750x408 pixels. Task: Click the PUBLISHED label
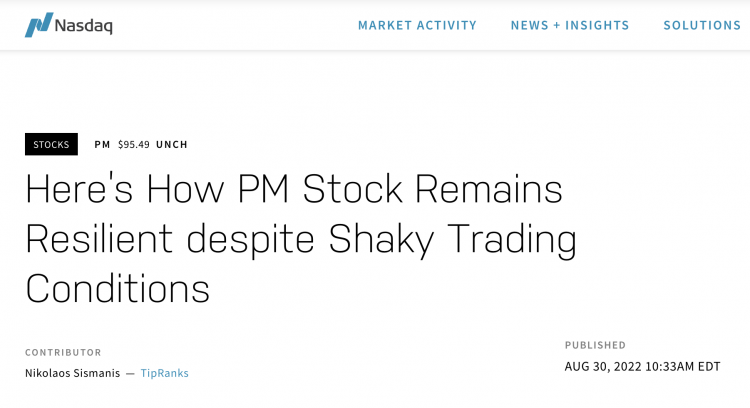(595, 345)
